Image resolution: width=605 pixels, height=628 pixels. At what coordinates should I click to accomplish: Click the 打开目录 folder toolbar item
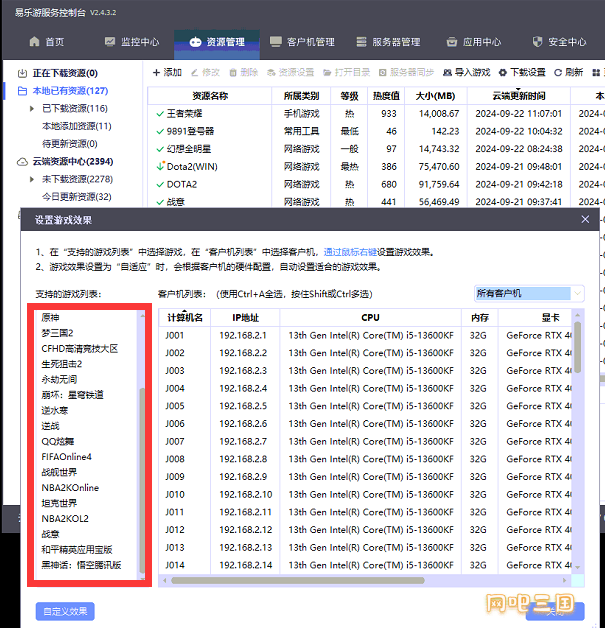[347, 72]
